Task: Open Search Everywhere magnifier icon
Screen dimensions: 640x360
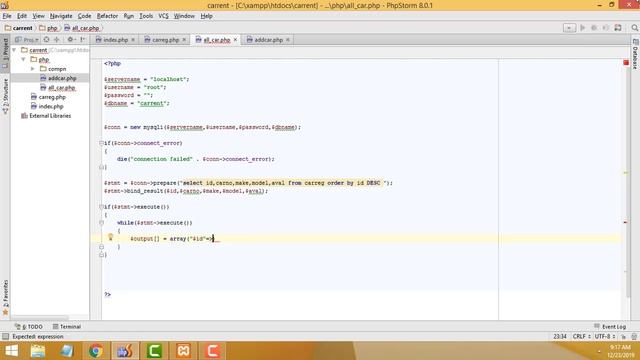Action: [x=634, y=28]
